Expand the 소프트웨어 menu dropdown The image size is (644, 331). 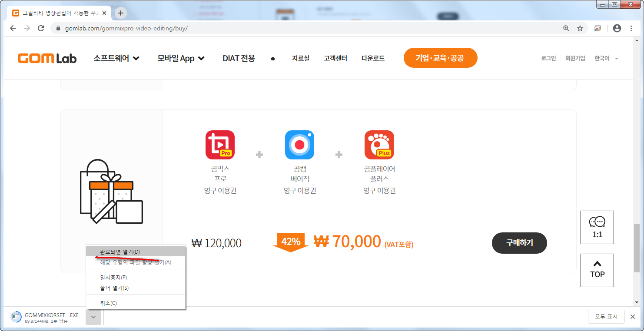click(x=116, y=58)
